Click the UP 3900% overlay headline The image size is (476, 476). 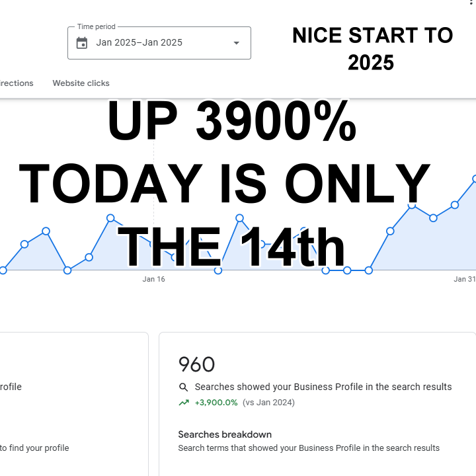231,123
